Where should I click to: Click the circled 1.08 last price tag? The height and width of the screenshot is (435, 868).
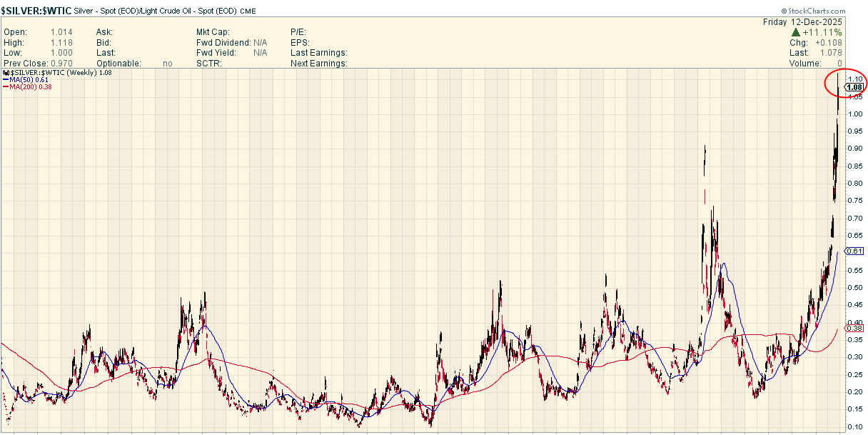click(854, 87)
